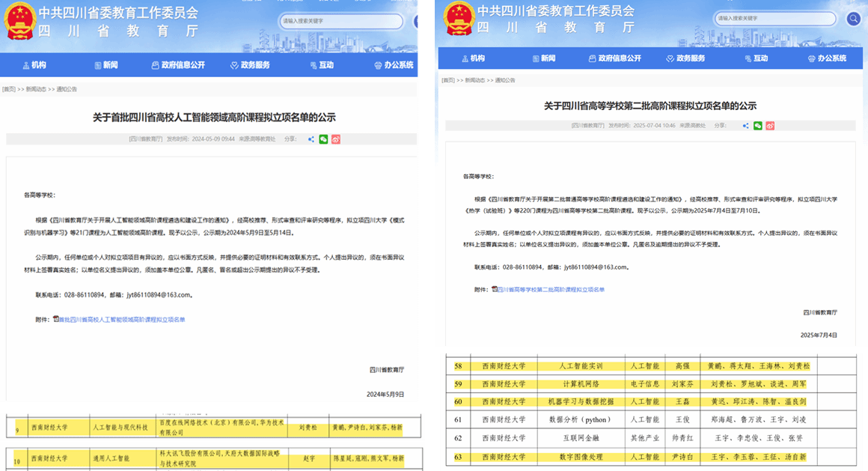Click the red Weibo share icon on left page
Image resolution: width=868 pixels, height=471 pixels.
tap(337, 139)
